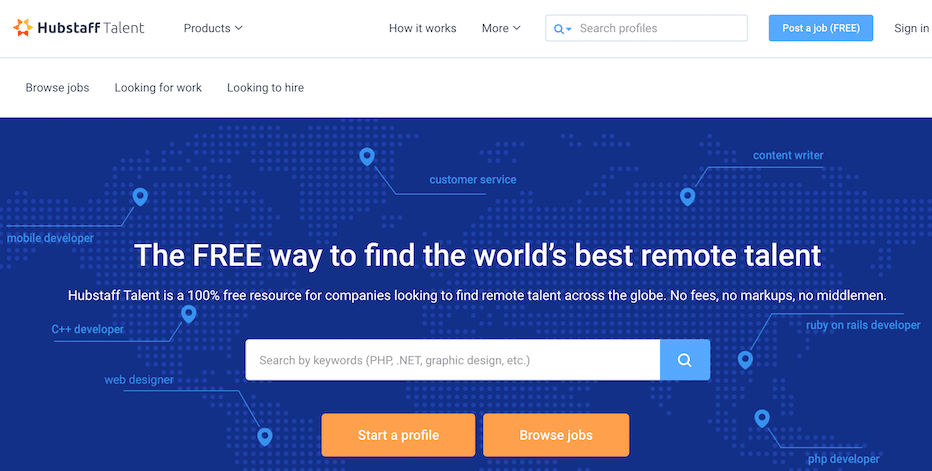
Task: Click the php developer label
Action: [x=843, y=459]
